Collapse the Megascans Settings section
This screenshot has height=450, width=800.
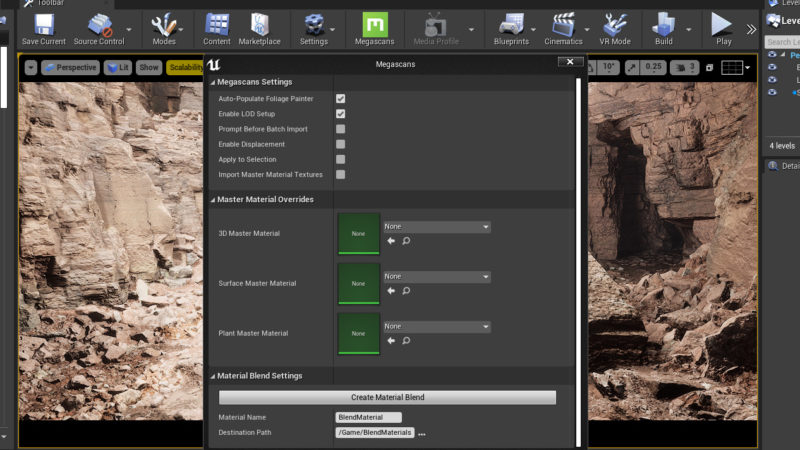coord(213,82)
